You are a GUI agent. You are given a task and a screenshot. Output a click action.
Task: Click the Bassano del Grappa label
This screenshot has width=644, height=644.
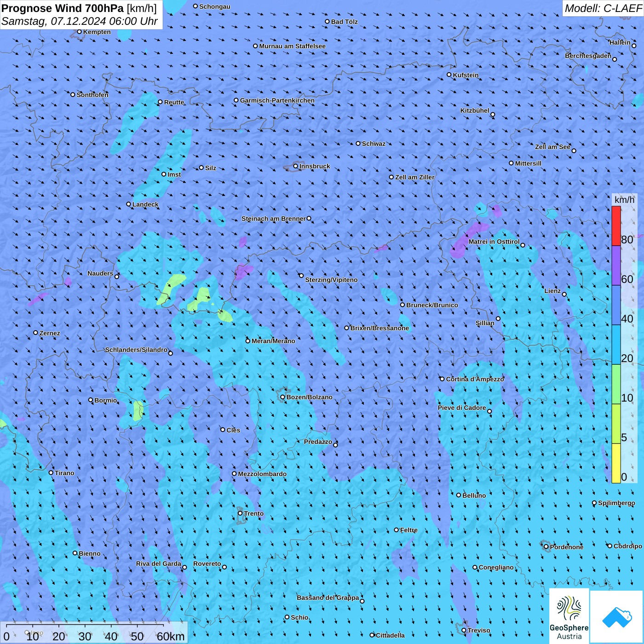(328, 598)
